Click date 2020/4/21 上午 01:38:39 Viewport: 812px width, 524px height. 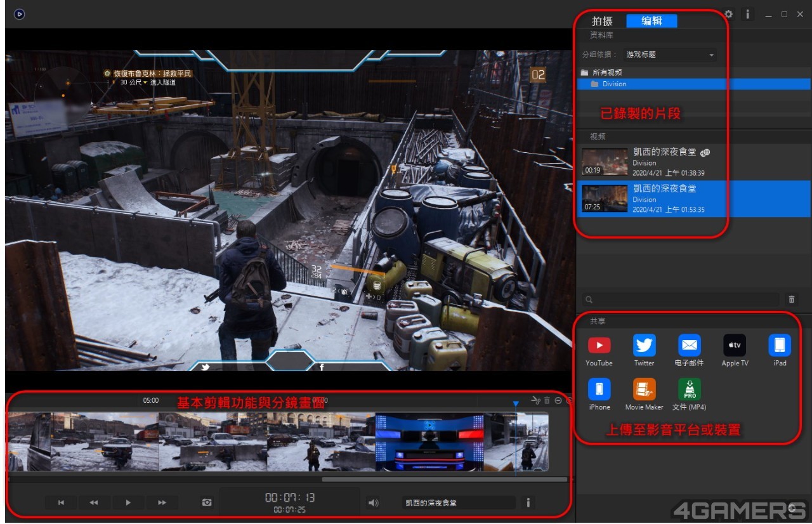click(669, 173)
